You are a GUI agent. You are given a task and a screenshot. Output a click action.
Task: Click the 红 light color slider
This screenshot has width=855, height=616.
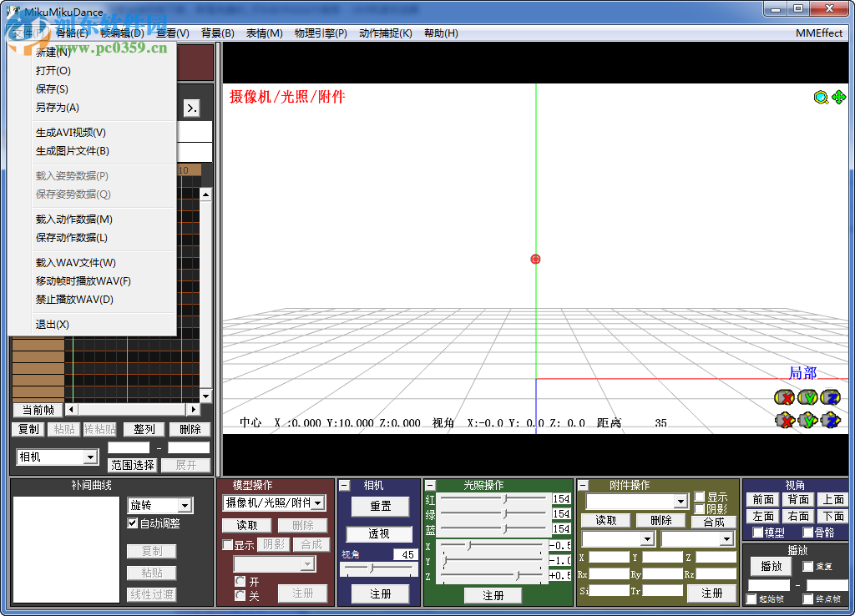503,499
